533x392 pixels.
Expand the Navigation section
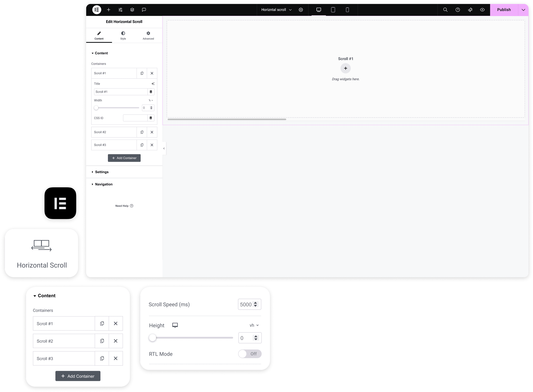[x=104, y=184]
